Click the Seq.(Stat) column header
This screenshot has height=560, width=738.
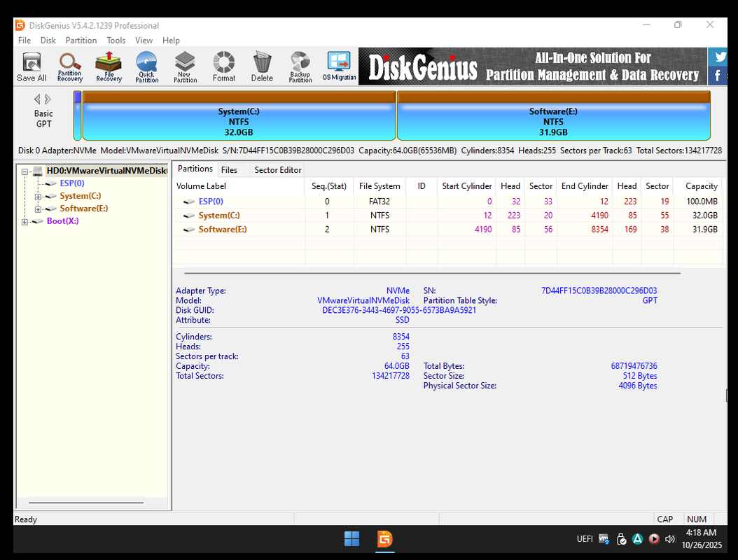click(328, 186)
